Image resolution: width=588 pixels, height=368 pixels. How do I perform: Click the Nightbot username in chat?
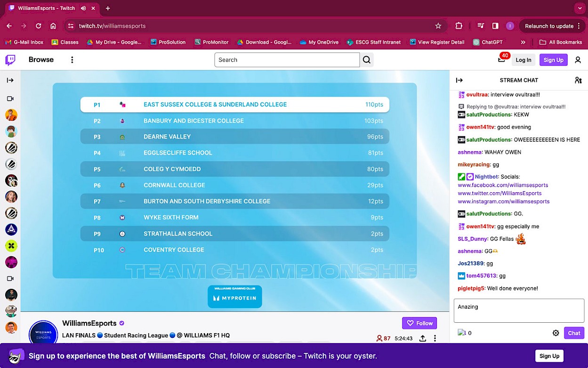click(486, 177)
